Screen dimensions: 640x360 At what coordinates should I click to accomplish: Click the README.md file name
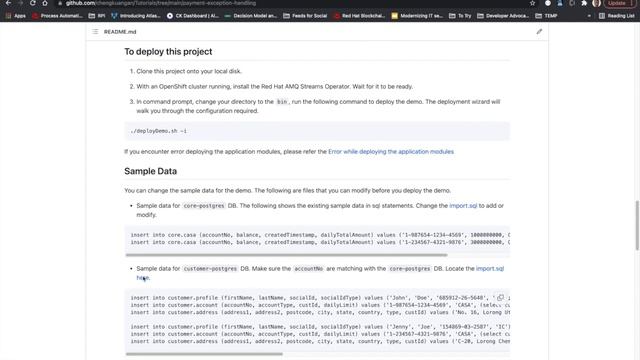[120, 31]
